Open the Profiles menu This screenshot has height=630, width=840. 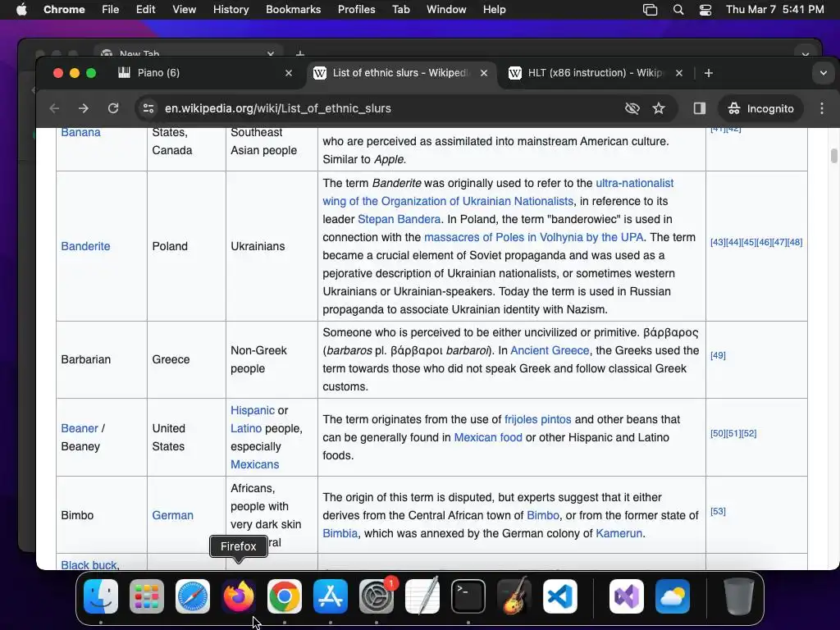pyautogui.click(x=356, y=10)
